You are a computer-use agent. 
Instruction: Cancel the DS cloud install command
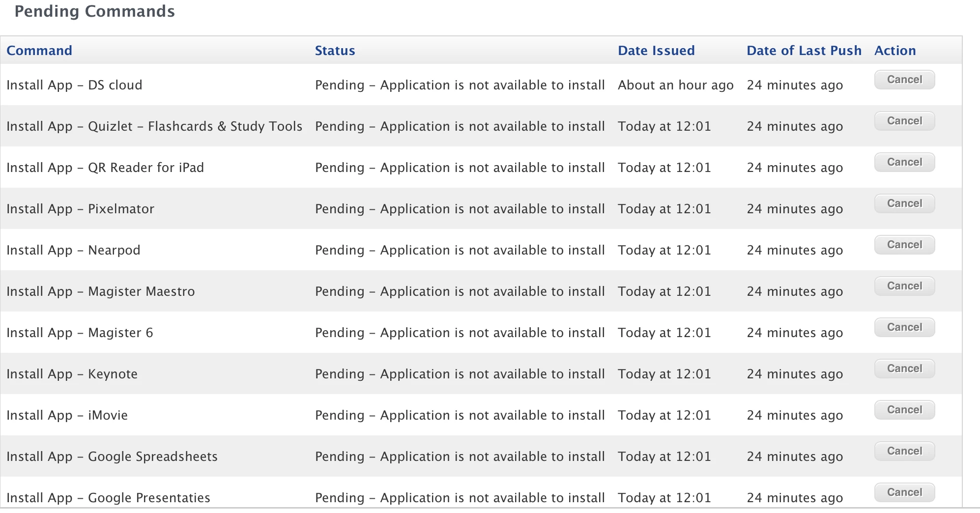[x=904, y=80]
